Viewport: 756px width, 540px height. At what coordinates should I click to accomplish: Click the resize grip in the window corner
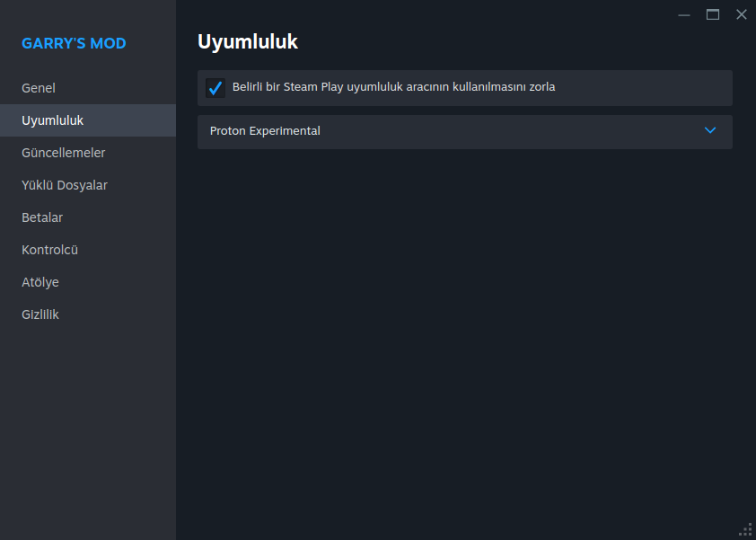pos(745,529)
